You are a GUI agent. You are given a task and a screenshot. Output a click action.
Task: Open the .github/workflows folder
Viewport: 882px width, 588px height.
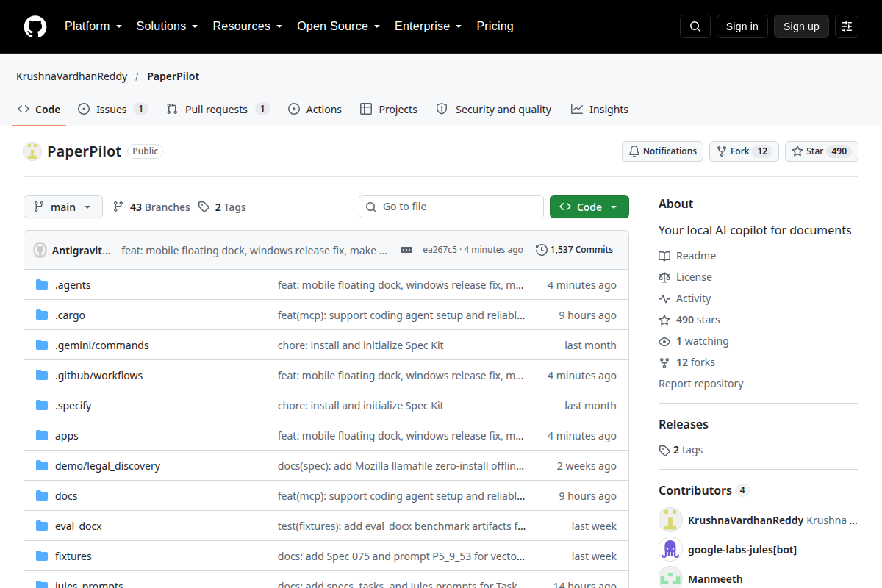click(99, 376)
